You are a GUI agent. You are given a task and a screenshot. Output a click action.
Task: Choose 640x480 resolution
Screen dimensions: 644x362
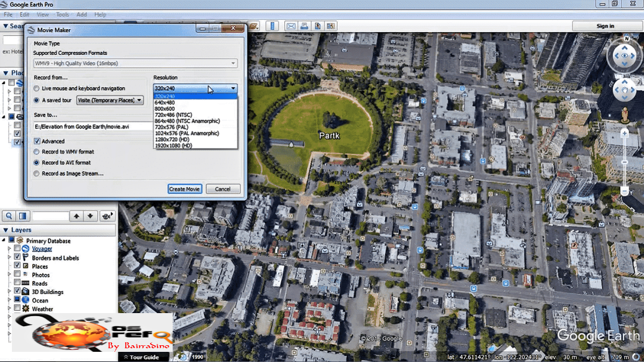(165, 103)
